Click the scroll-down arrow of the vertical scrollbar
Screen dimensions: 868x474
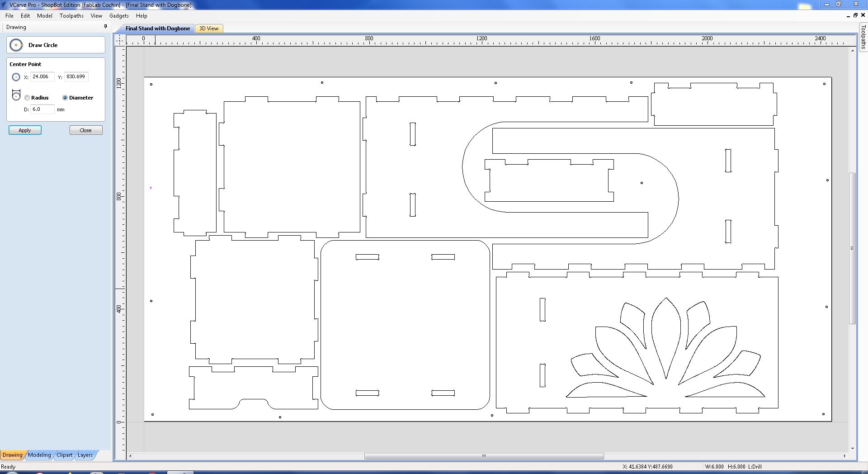852,448
